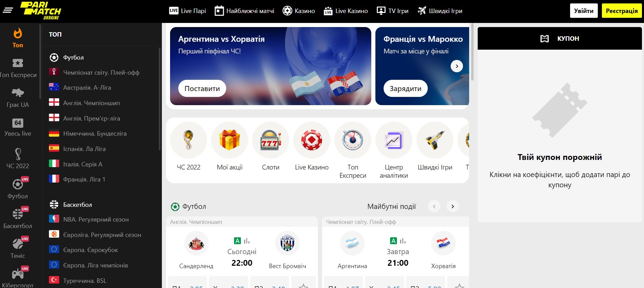Open Топ Експреси ticket icon
The width and height of the screenshot is (644, 288).
pyautogui.click(x=17, y=63)
